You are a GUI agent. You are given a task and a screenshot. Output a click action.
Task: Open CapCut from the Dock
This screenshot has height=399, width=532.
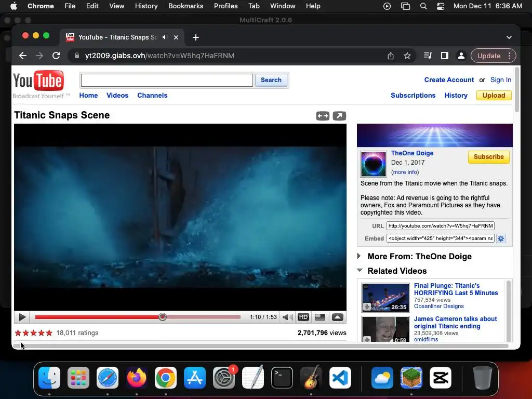coord(441,378)
